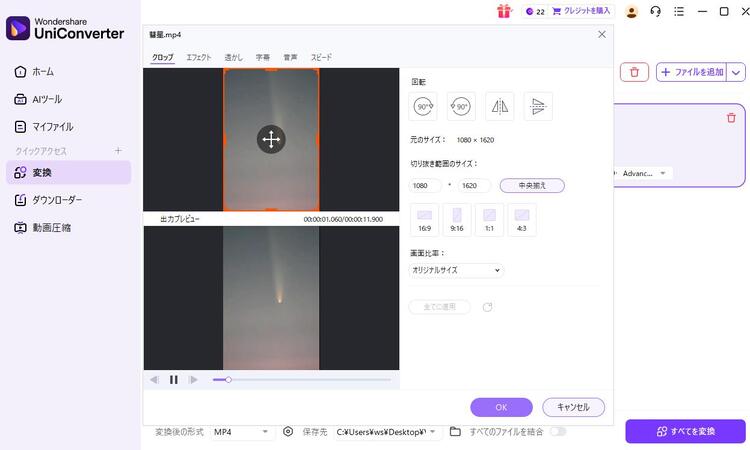750x450 pixels.
Task: Click the output preview video
Action: pyautogui.click(x=271, y=298)
